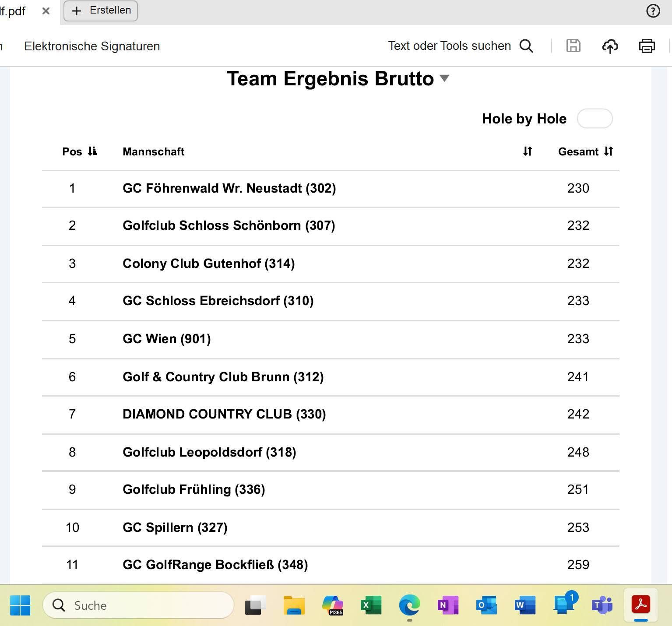672x626 pixels.
Task: Click Adobe Acrobat icon in taskbar
Action: coord(640,605)
